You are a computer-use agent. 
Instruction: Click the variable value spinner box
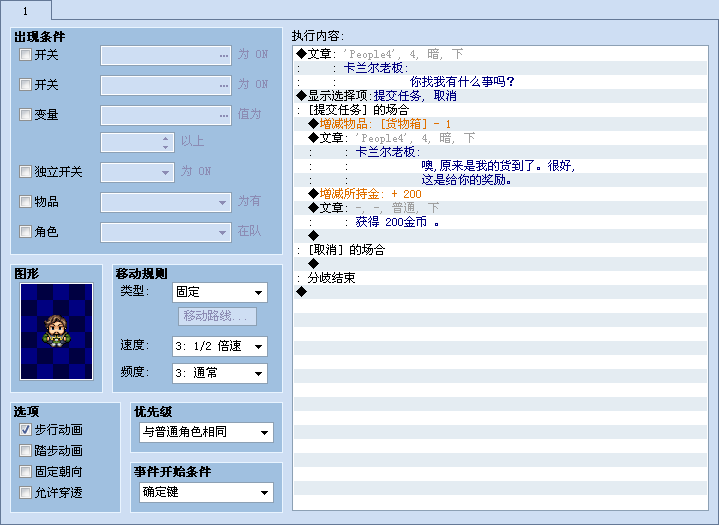(x=137, y=143)
